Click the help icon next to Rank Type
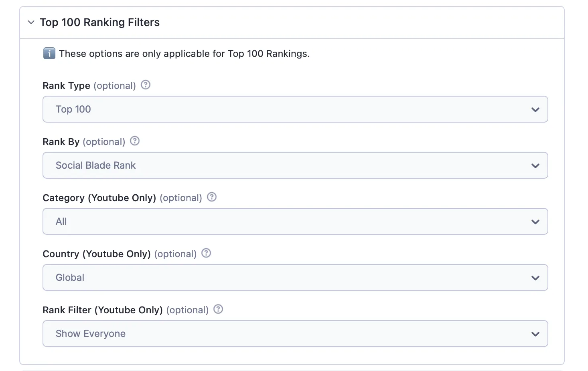This screenshot has height=371, width=588. pyautogui.click(x=146, y=85)
